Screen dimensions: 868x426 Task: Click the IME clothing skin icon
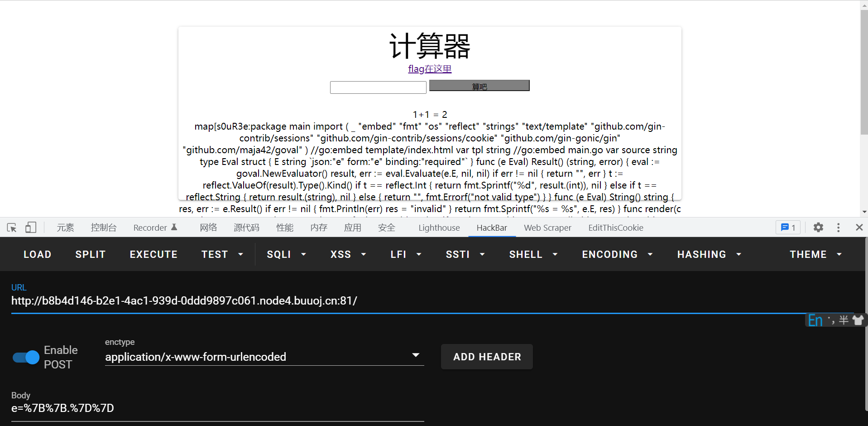[x=858, y=320]
